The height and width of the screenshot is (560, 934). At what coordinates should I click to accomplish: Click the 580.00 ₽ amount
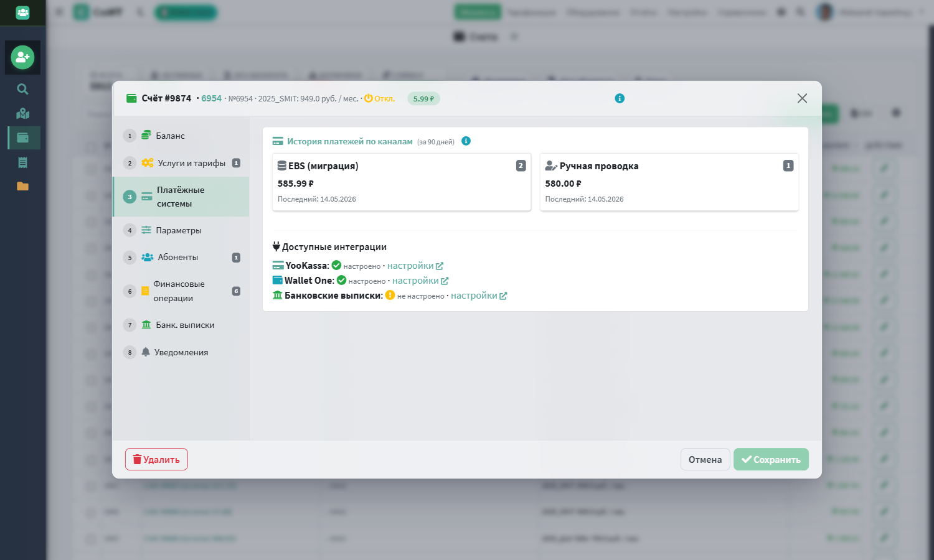pyautogui.click(x=564, y=184)
